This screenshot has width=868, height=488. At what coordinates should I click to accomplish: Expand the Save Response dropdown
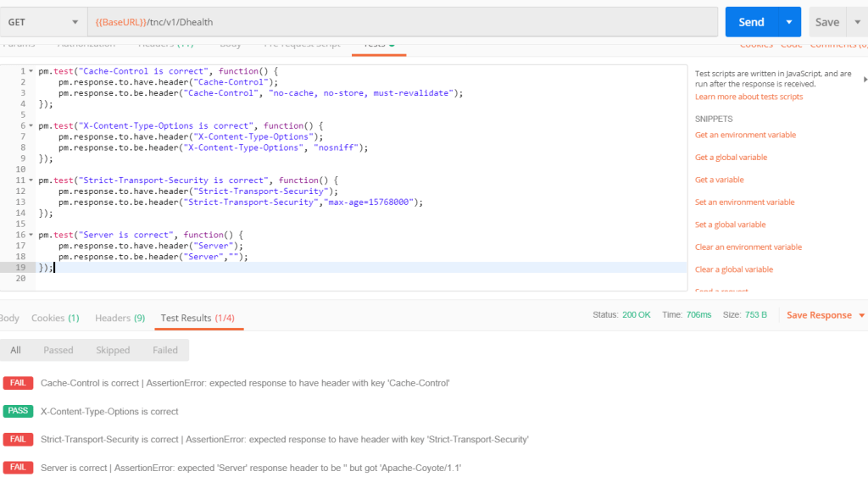(x=861, y=315)
